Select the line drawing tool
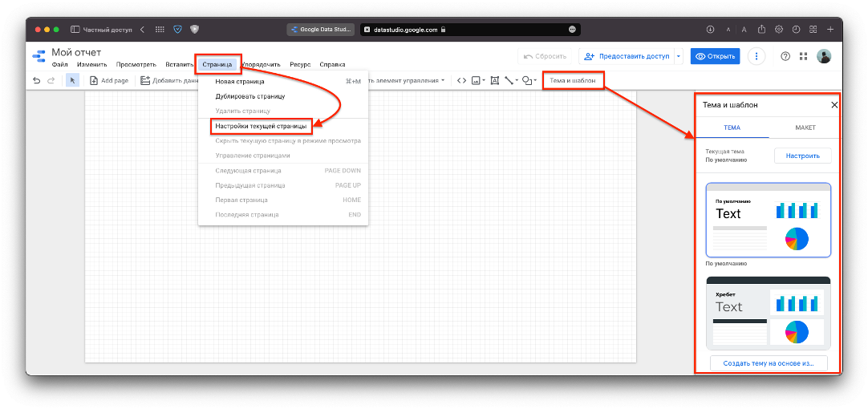Viewport: 868px width, 409px height. [509, 81]
